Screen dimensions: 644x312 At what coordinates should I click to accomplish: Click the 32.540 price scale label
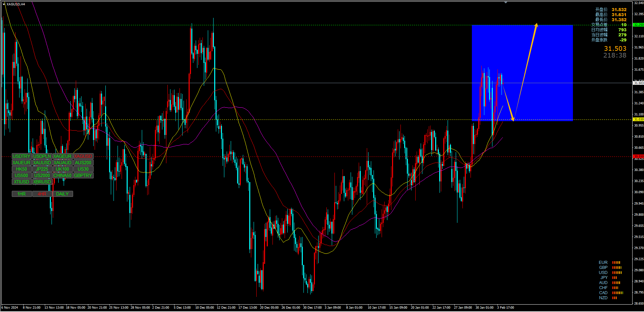tap(639, 3)
